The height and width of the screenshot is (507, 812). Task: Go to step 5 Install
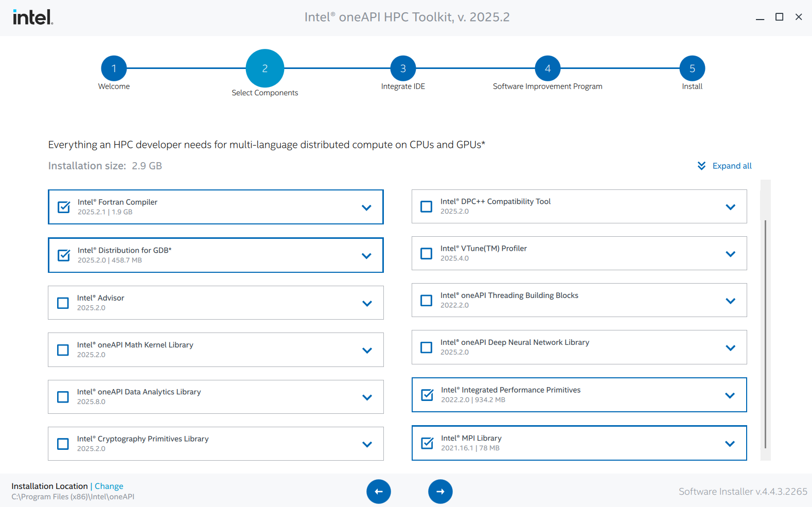click(692, 68)
